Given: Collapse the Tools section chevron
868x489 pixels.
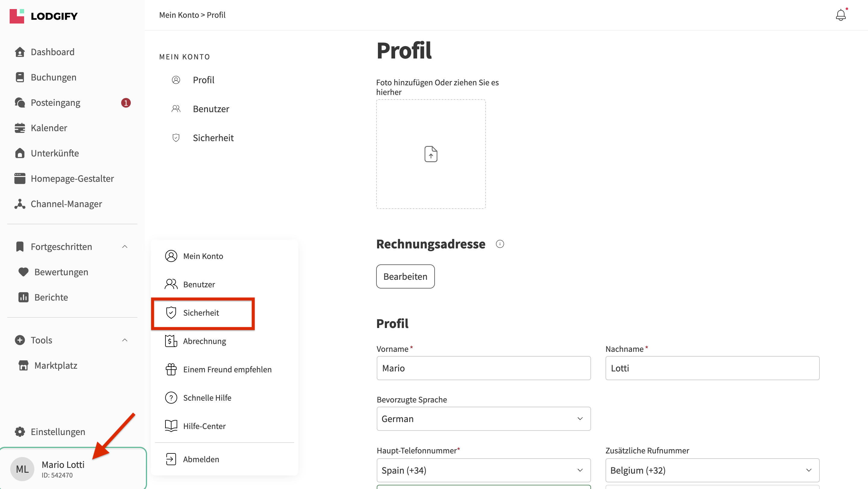Looking at the screenshot, I should click(x=125, y=340).
